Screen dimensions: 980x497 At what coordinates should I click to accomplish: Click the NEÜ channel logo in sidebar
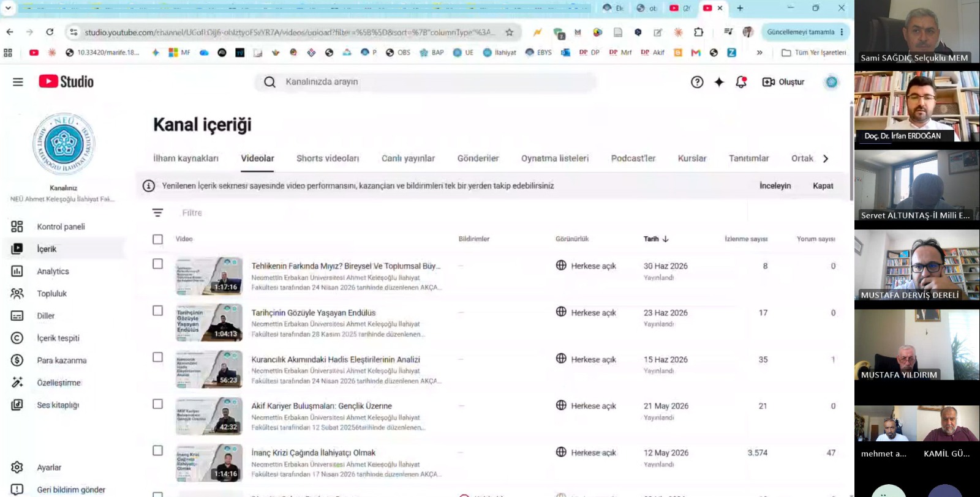point(64,144)
